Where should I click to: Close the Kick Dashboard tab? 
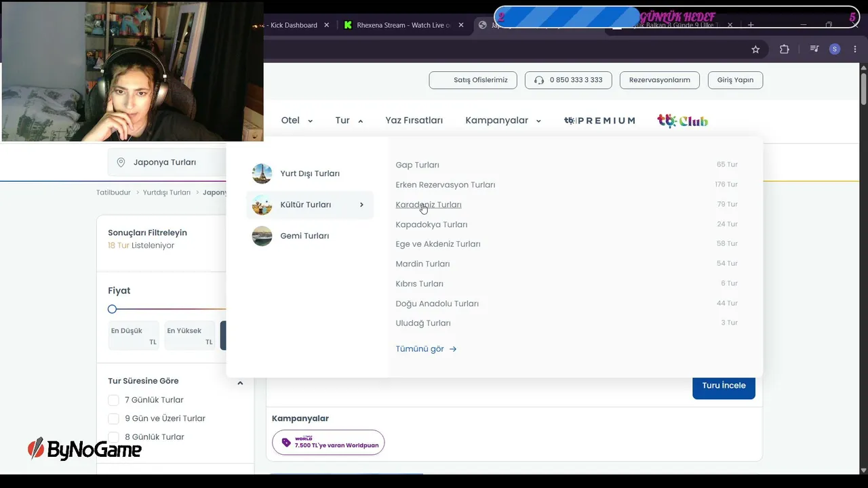326,25
